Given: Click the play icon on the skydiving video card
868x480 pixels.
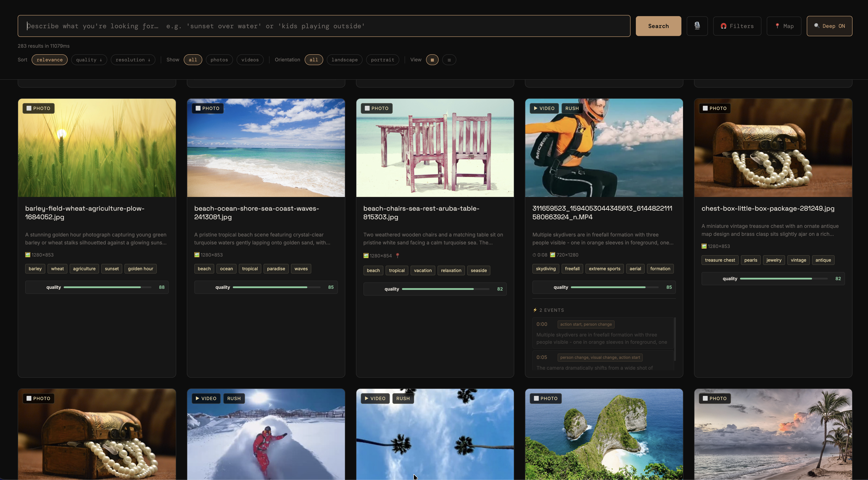Looking at the screenshot, I should 535,108.
